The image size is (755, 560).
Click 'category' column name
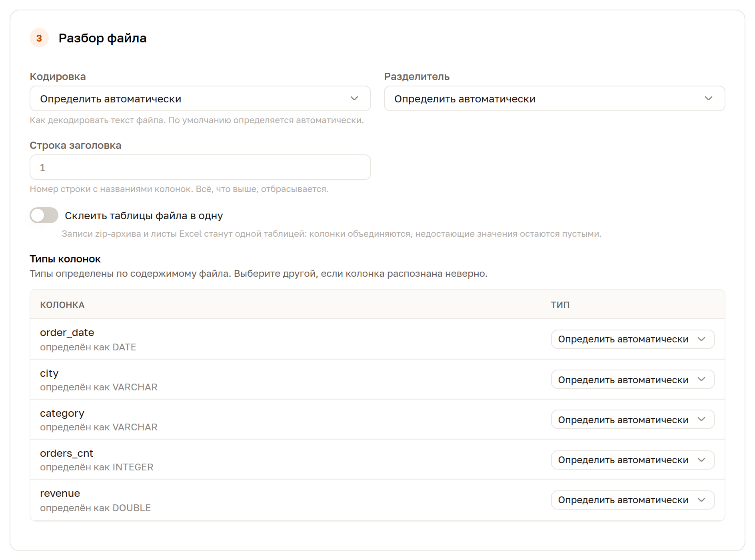pyautogui.click(x=62, y=413)
